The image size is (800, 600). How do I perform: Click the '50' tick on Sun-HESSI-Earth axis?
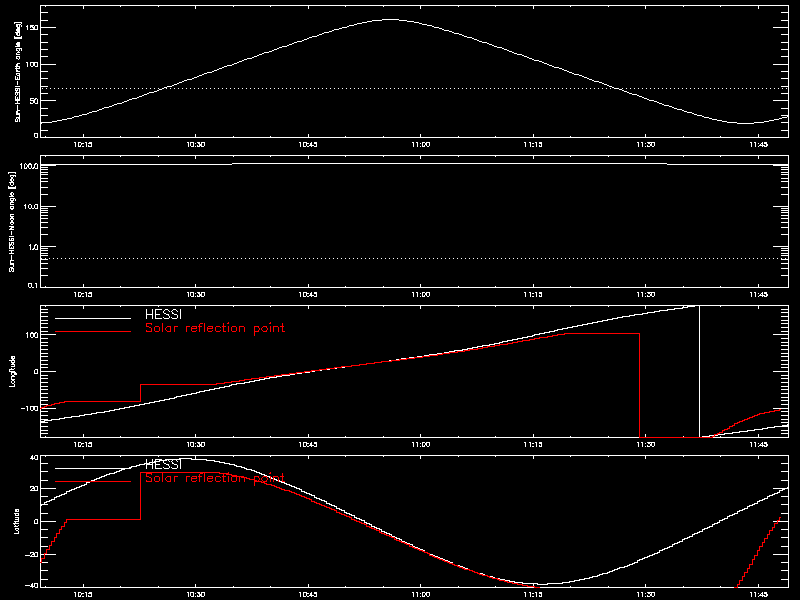(x=34, y=101)
